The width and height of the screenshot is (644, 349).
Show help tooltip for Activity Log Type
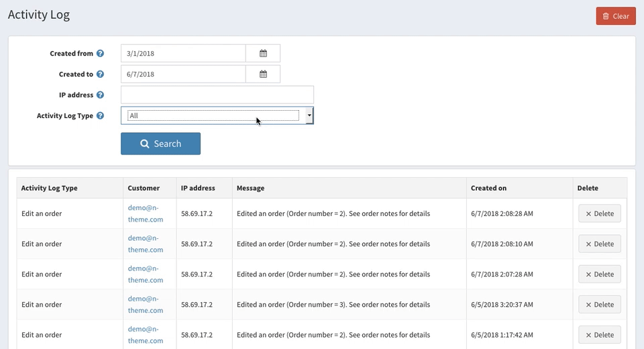pos(100,115)
